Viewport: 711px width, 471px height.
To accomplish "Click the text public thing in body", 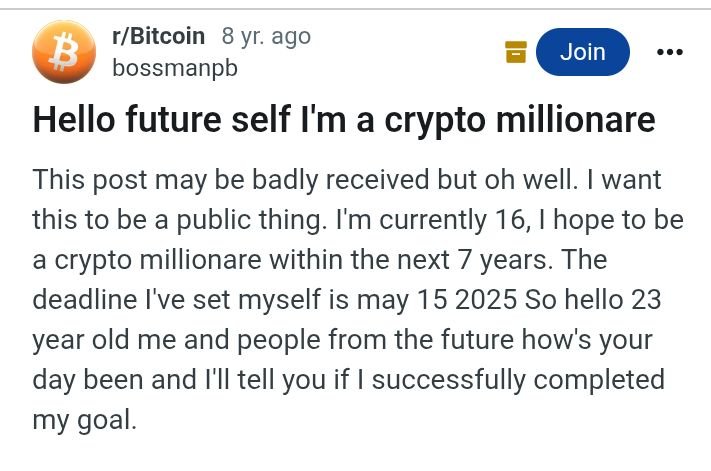I will click(251, 220).
